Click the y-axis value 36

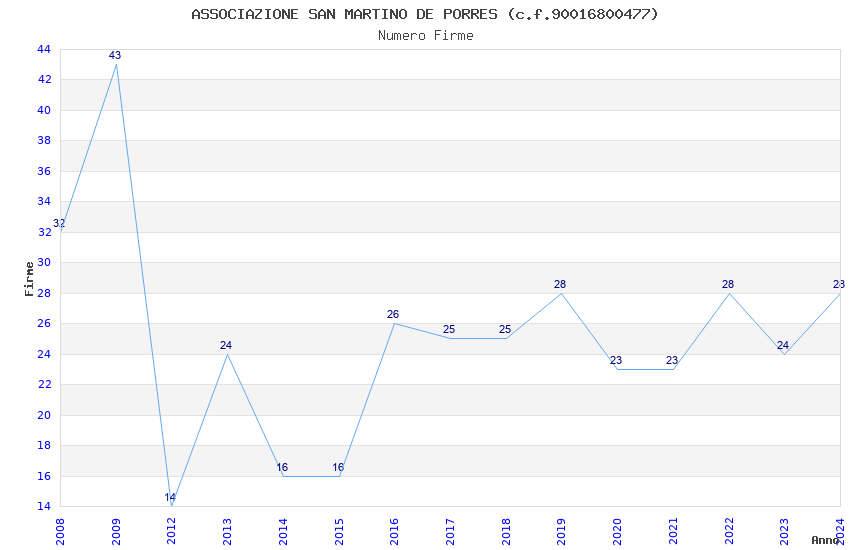click(x=44, y=171)
